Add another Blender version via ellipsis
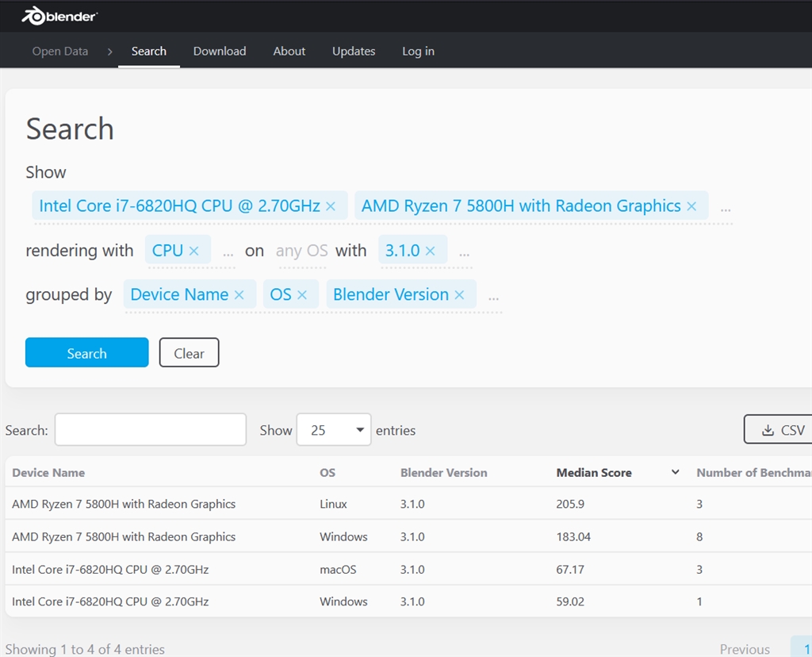 tap(464, 254)
